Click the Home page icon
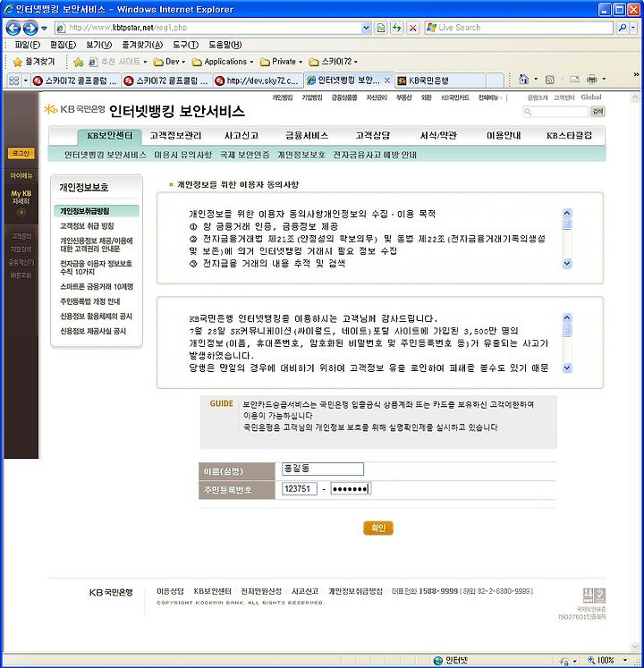 [x=524, y=80]
